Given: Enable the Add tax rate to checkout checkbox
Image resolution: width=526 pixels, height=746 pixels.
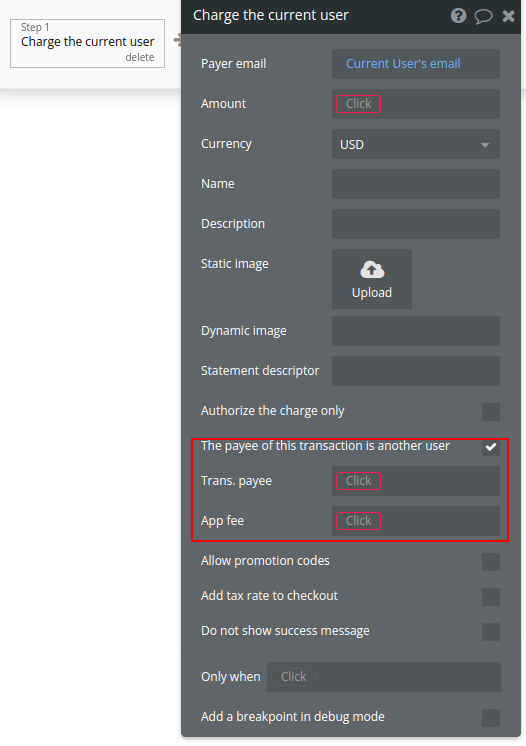Looking at the screenshot, I should point(491,597).
